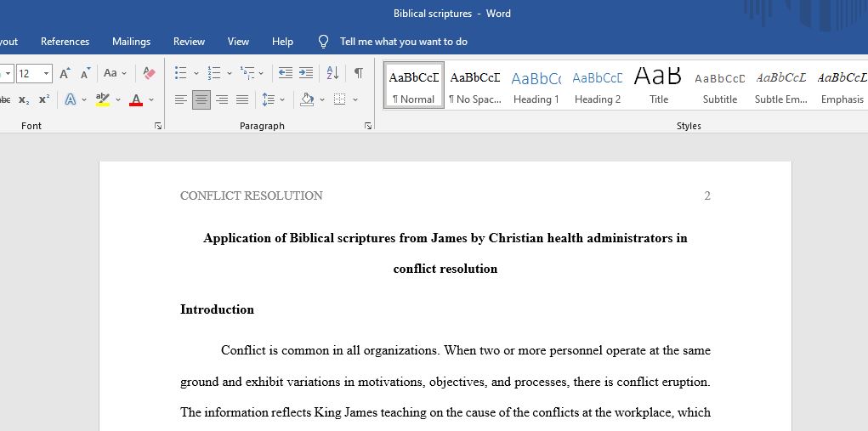868x431 pixels.
Task: Toggle center alignment
Action: (201, 99)
